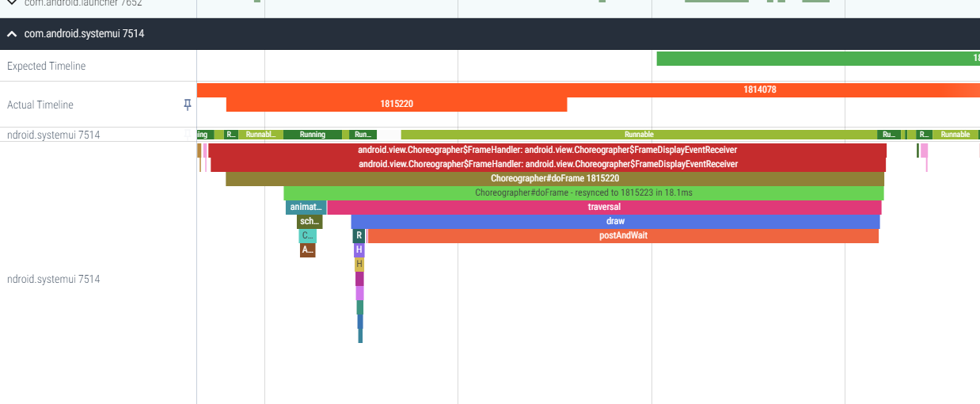This screenshot has height=404, width=980.
Task: Select the topmost Choreographer$FrameHandler red slice
Action: pos(547,150)
